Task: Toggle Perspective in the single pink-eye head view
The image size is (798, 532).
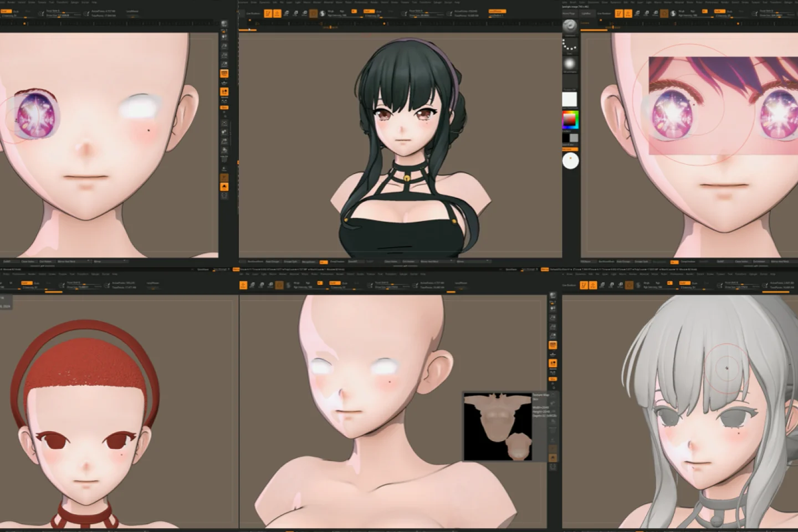Action: 224,73
